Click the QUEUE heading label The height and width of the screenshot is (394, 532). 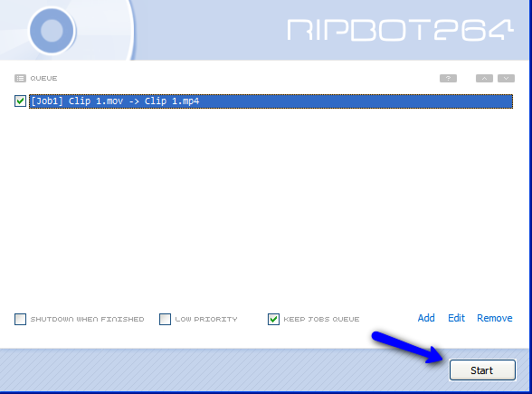click(x=43, y=79)
